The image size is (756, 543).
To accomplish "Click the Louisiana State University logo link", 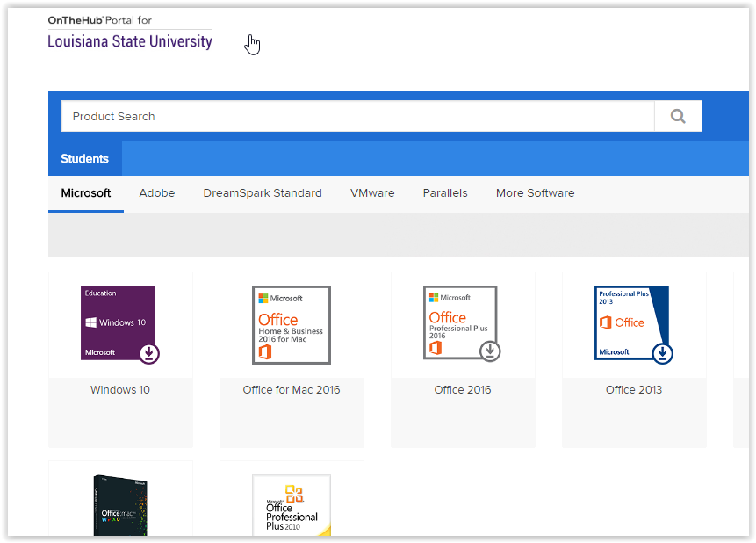I will click(130, 40).
